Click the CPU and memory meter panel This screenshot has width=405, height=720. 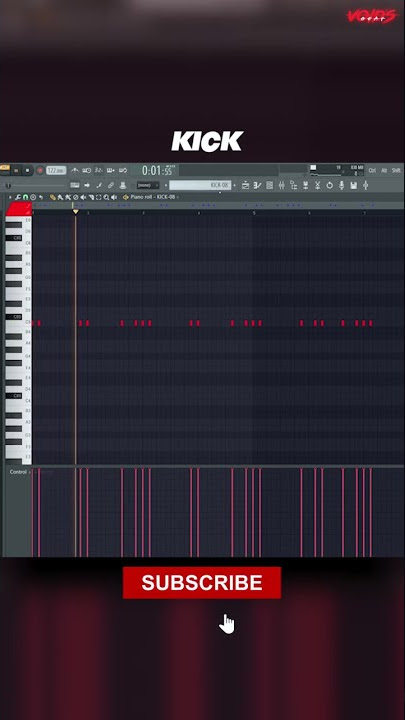(x=337, y=170)
